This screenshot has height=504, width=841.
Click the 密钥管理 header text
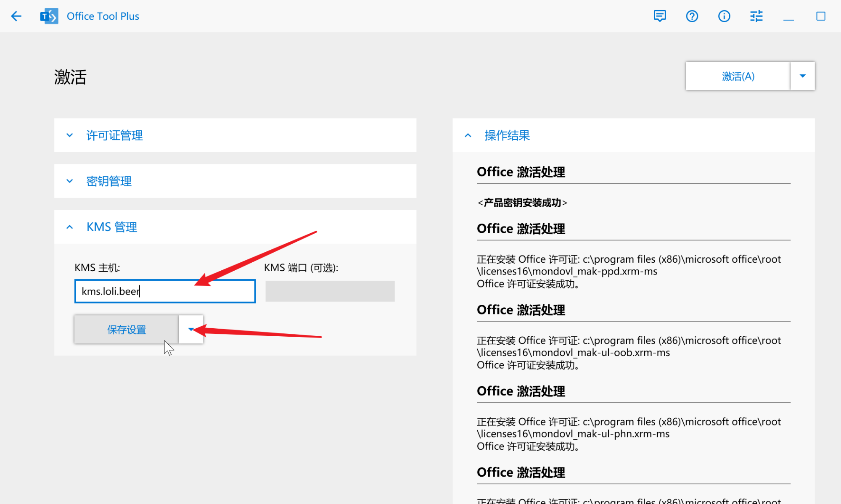(109, 181)
